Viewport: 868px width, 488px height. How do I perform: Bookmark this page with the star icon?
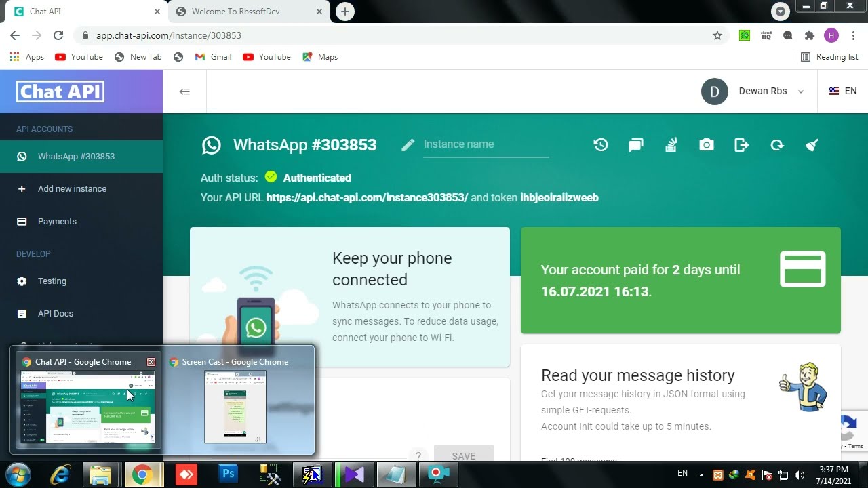tap(717, 35)
